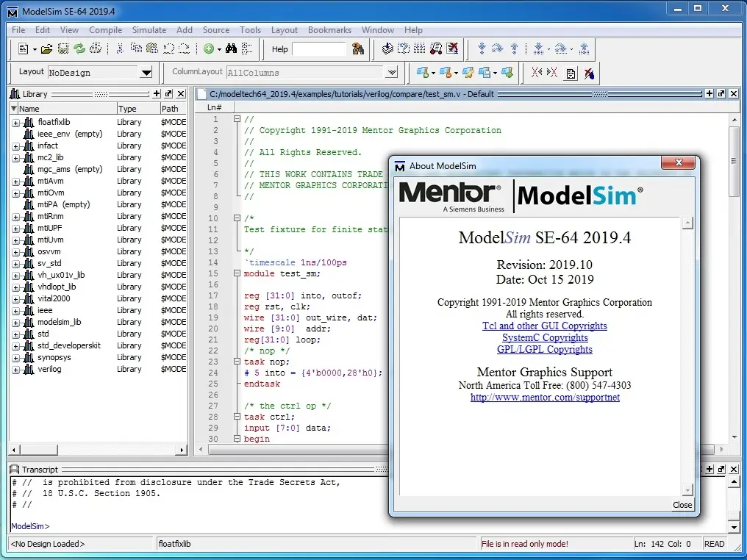Open the SystemC Copyrights link
Viewport: 747px width, 560px height.
pyautogui.click(x=545, y=337)
